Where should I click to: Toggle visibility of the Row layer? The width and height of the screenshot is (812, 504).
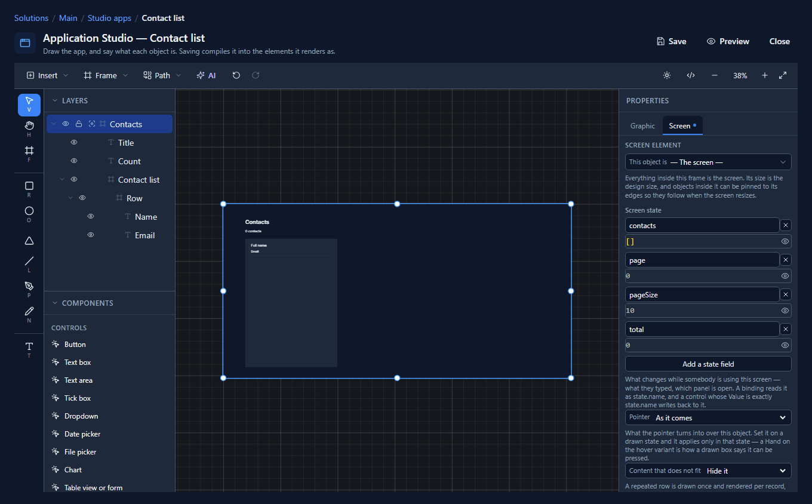(82, 198)
